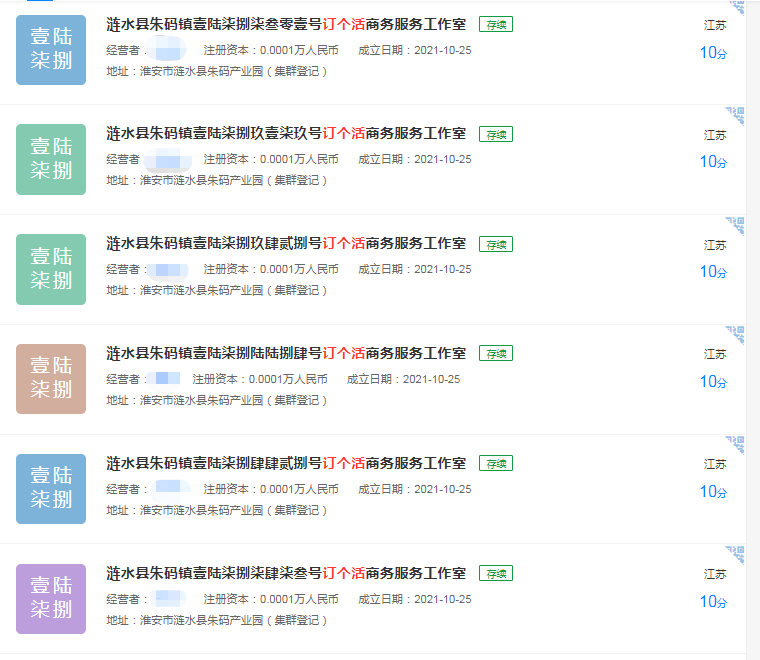Open company title ending 玖壹柒玖号订个活商务服务工作室
Screen dimensions: 760x660
(286, 133)
